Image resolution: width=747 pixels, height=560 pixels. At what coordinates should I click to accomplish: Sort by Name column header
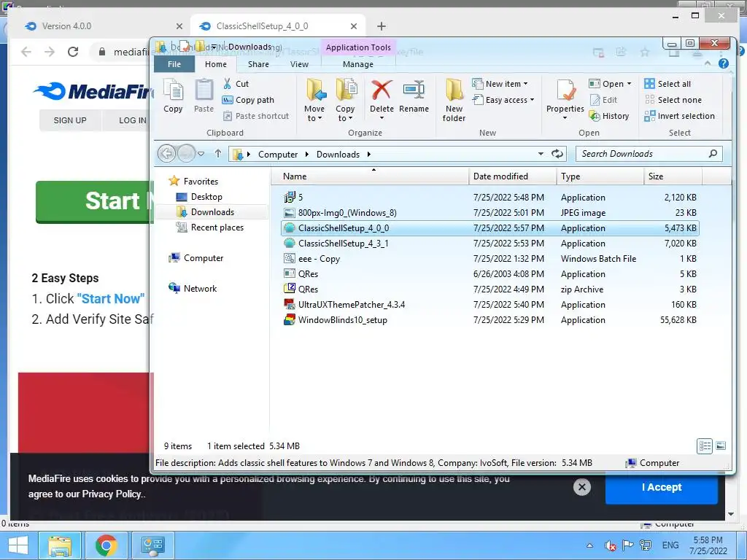(370, 176)
